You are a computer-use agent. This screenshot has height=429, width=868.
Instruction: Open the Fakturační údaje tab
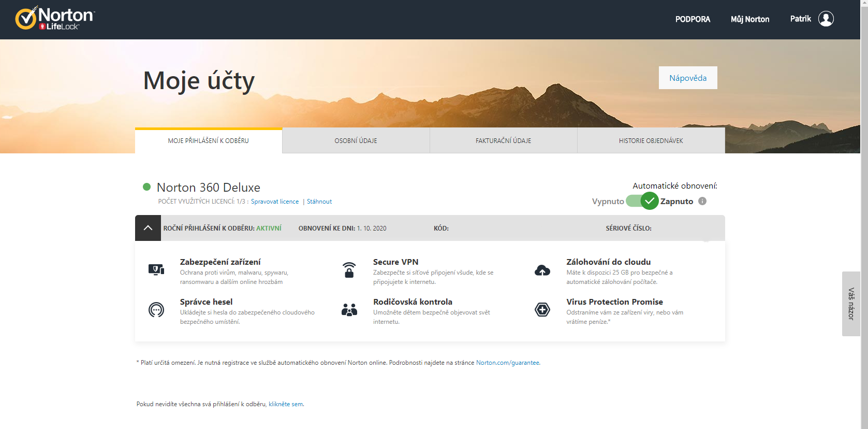(x=503, y=140)
